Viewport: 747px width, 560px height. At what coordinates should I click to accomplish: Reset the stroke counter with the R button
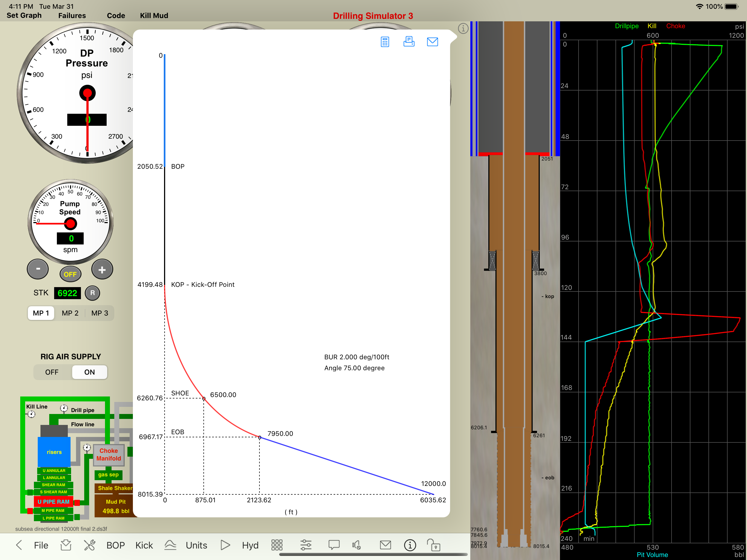coord(92,293)
